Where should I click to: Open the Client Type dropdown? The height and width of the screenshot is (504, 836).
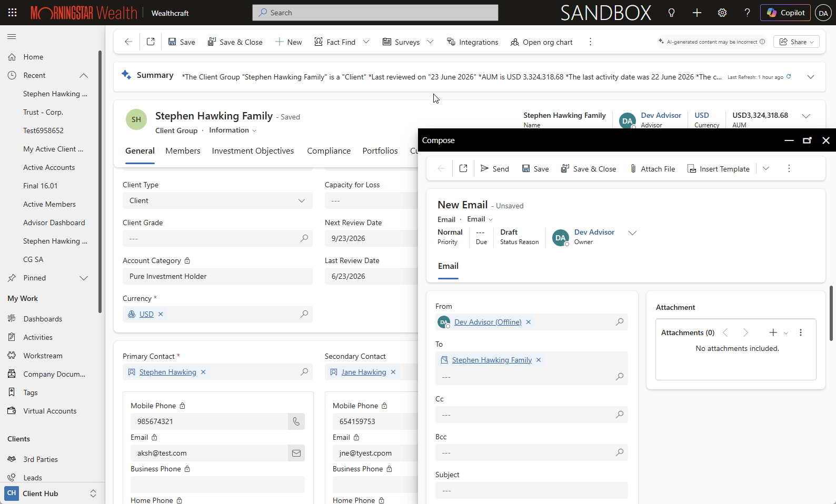[217, 200]
